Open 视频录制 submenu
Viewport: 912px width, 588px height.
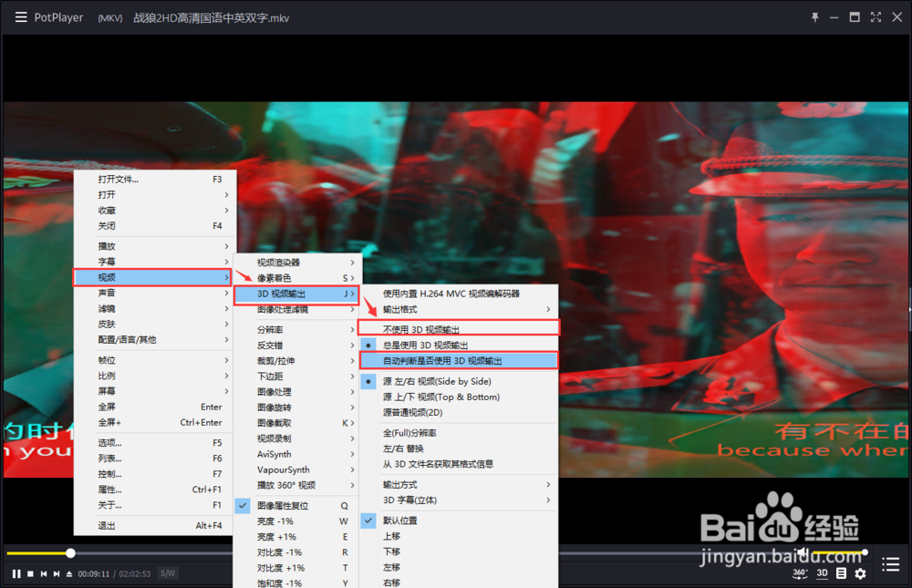click(296, 438)
